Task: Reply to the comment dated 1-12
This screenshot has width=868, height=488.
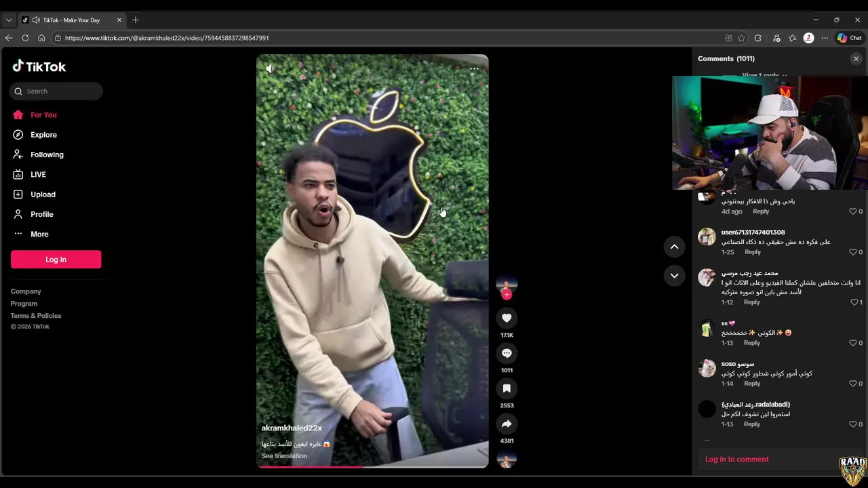Action: tap(751, 302)
